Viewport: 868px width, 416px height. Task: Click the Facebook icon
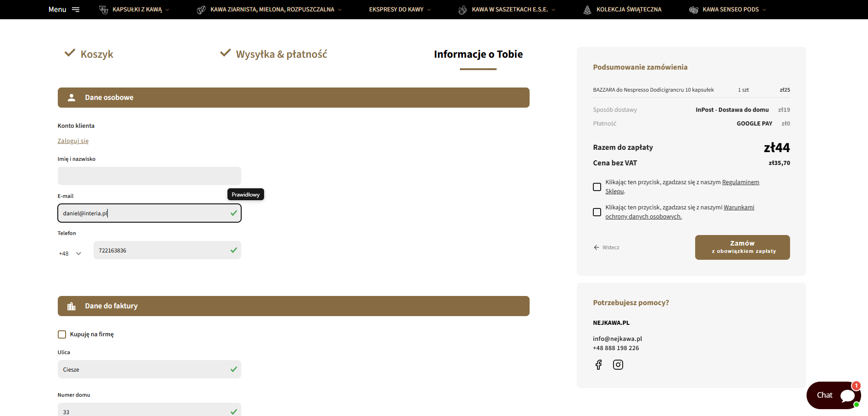coord(598,365)
